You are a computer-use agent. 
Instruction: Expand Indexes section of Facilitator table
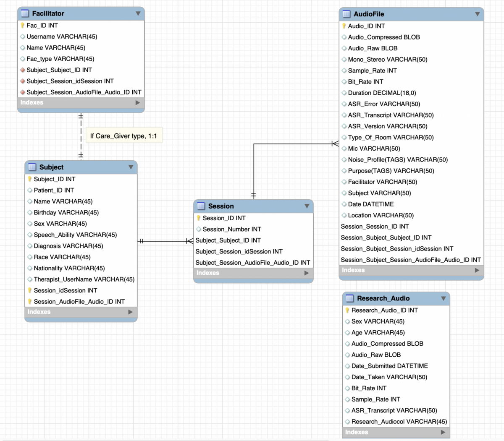click(138, 102)
